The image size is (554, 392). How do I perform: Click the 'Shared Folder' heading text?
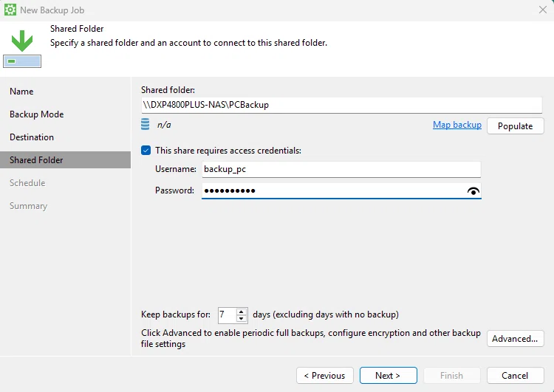(77, 29)
